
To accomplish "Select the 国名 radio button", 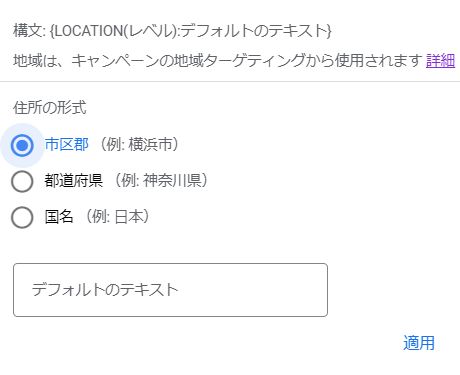I will click(22, 217).
